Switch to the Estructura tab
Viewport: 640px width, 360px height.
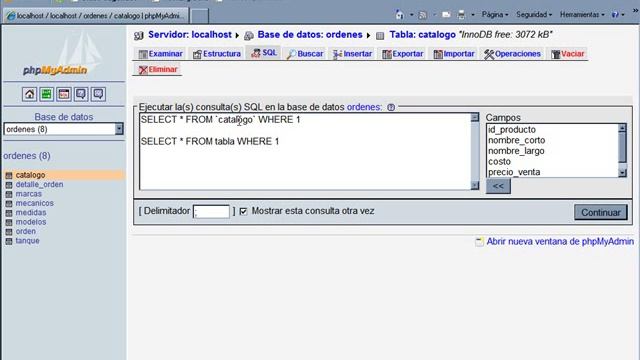pyautogui.click(x=217, y=54)
